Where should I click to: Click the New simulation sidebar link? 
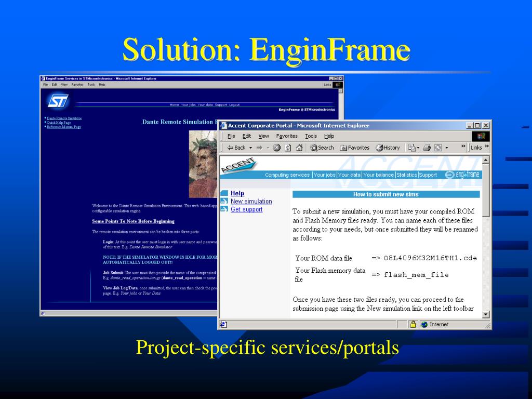click(x=251, y=201)
